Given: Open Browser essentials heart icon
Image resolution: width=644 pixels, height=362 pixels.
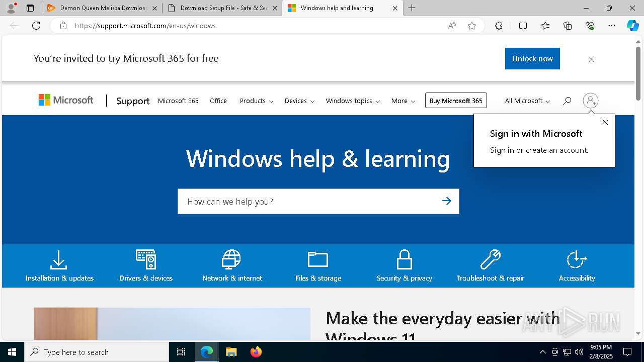Looking at the screenshot, I should point(590,26).
